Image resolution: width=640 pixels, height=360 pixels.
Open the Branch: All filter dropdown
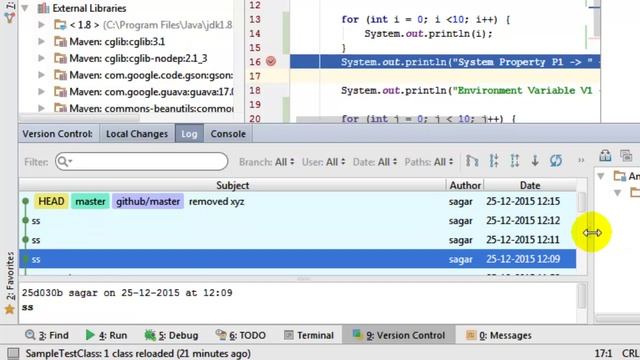pos(267,162)
